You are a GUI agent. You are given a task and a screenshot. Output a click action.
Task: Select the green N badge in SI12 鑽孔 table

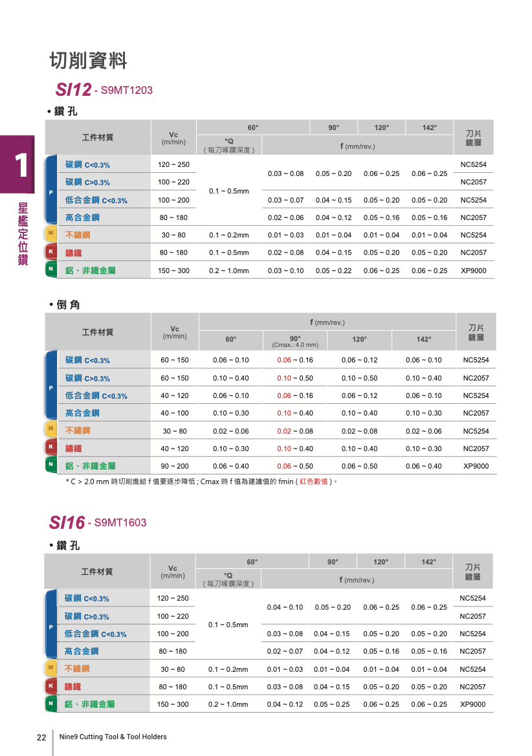(x=50, y=269)
